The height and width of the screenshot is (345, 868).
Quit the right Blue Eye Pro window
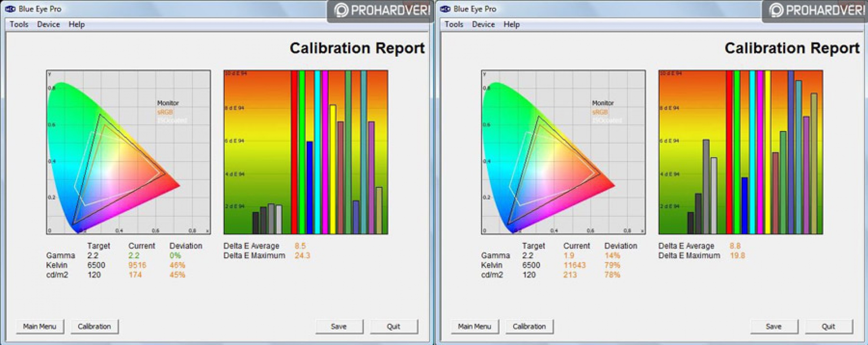pos(828,326)
